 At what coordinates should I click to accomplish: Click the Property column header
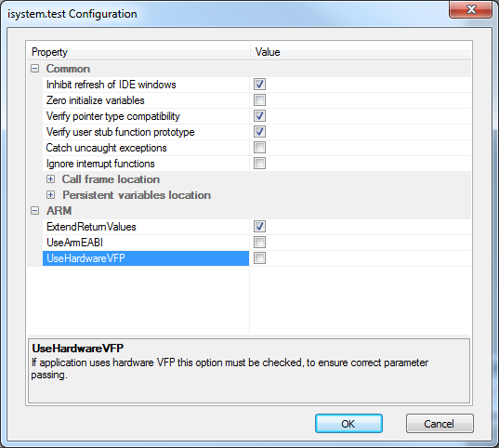click(138, 52)
